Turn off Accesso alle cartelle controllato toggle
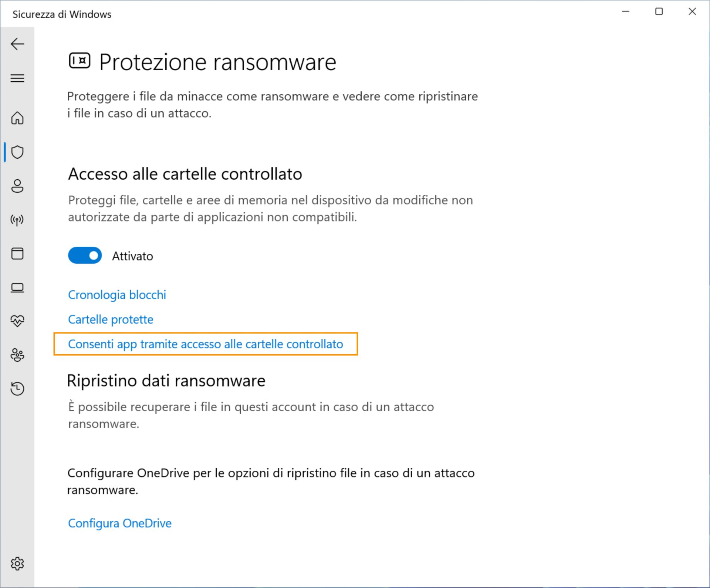The height and width of the screenshot is (588, 710). 85,256
